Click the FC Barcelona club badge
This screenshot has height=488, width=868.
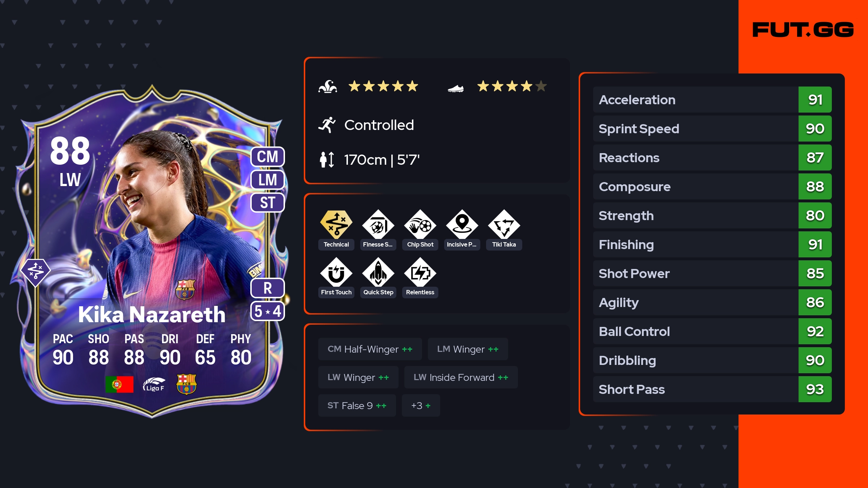coord(186,384)
